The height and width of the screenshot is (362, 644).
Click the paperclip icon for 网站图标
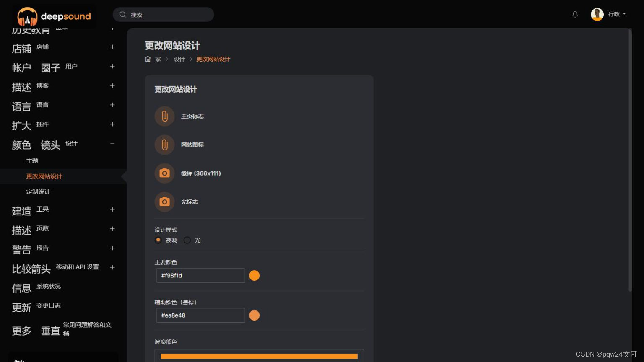[164, 145]
